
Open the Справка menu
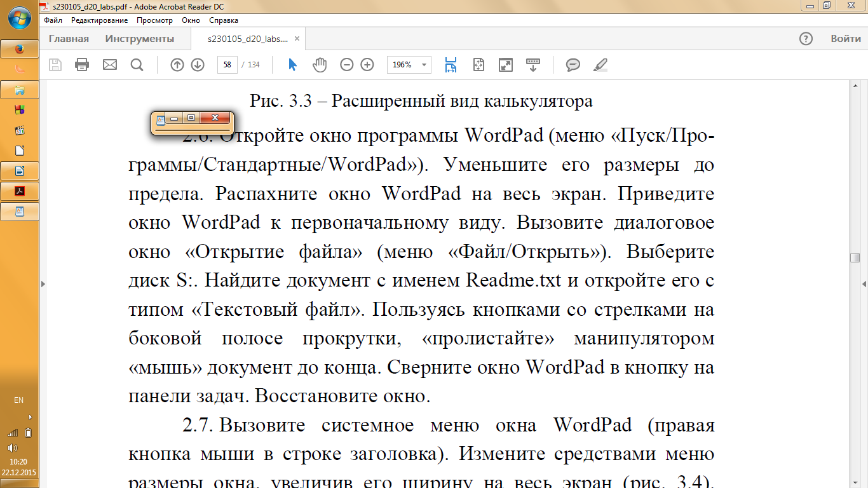(x=224, y=20)
